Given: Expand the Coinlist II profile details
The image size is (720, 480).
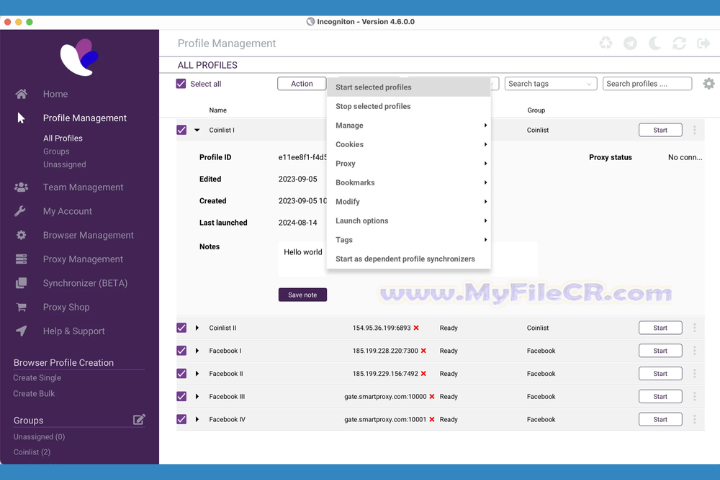Looking at the screenshot, I should [x=197, y=328].
